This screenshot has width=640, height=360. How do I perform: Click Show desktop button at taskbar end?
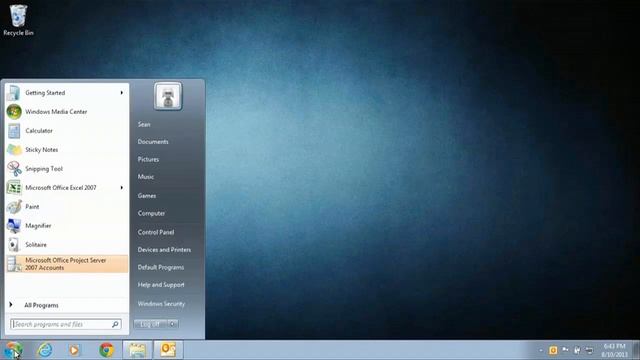636,350
